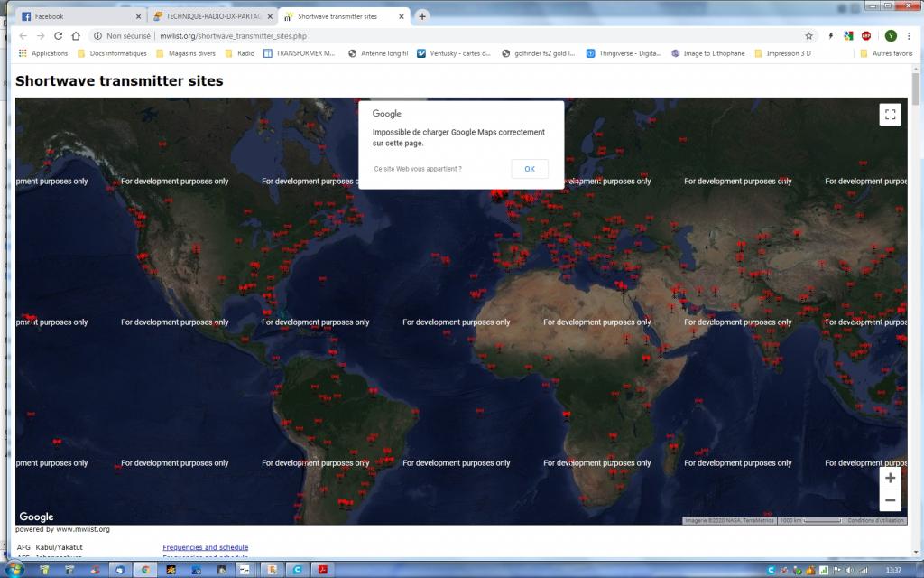Open the Thingiverse bookmark
Screen dimensions: 924x578
(x=624, y=53)
